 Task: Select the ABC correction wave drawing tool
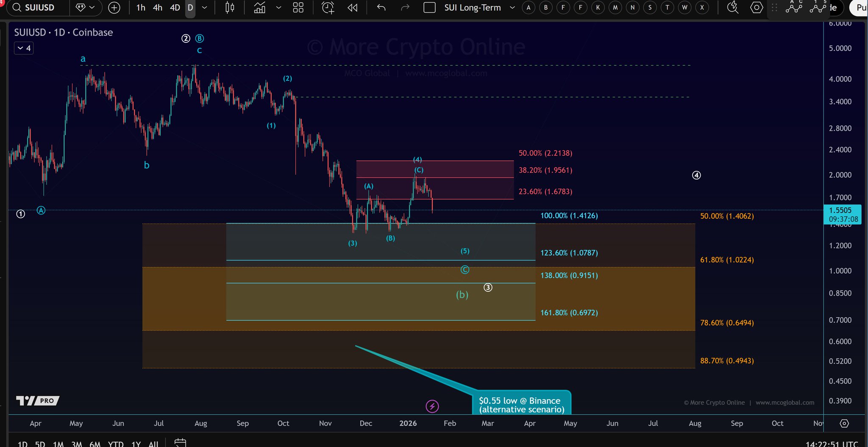tap(794, 6)
